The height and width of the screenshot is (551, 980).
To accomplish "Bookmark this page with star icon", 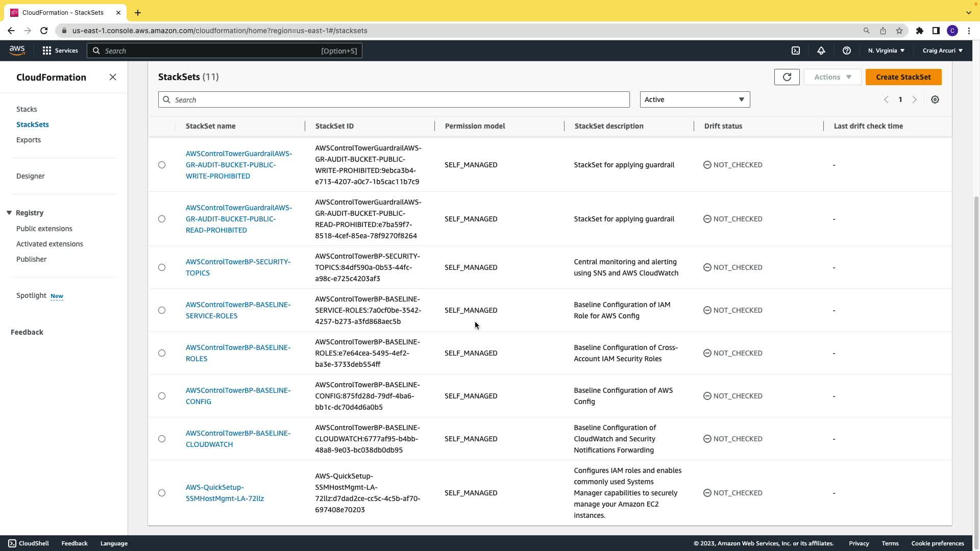I will click(899, 31).
